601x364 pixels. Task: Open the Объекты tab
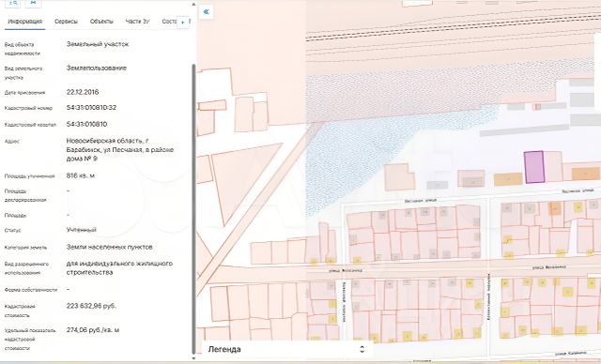coord(101,22)
